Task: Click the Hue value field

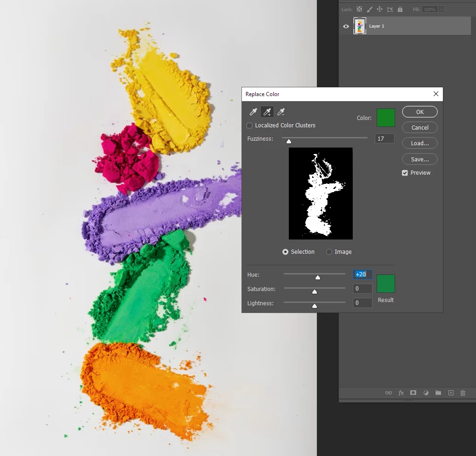Action: (362, 274)
